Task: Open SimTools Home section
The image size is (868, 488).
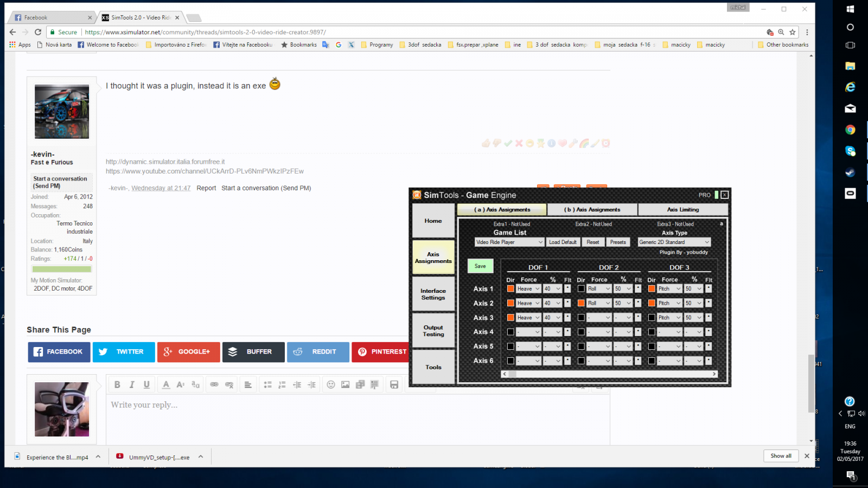Action: (x=433, y=221)
